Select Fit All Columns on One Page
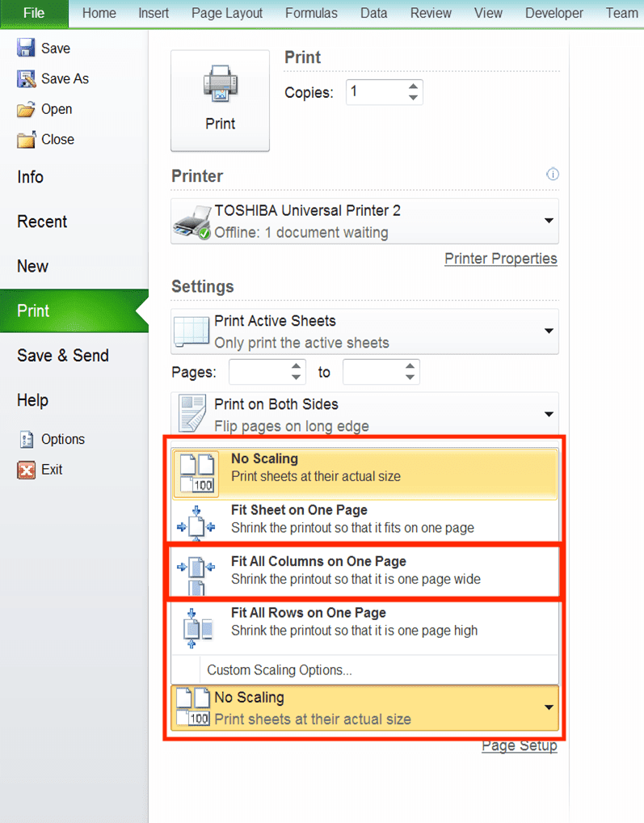 tap(365, 571)
